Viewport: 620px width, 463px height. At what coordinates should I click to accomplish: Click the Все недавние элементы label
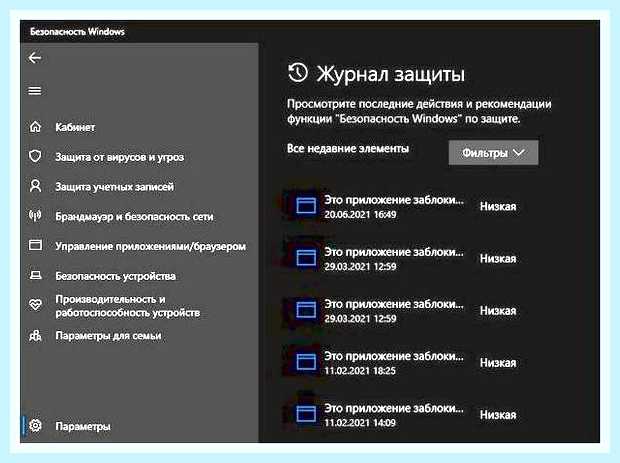pos(348,149)
